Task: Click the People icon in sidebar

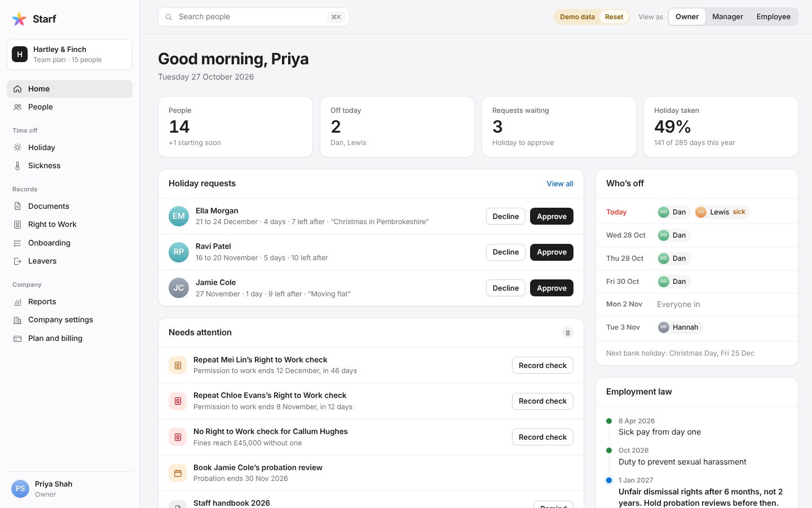Action: click(x=17, y=107)
